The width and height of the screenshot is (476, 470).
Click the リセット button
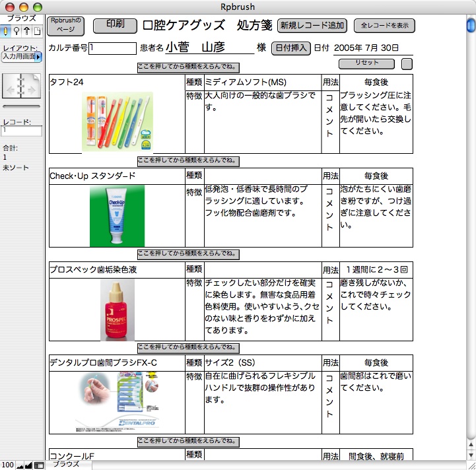(366, 64)
